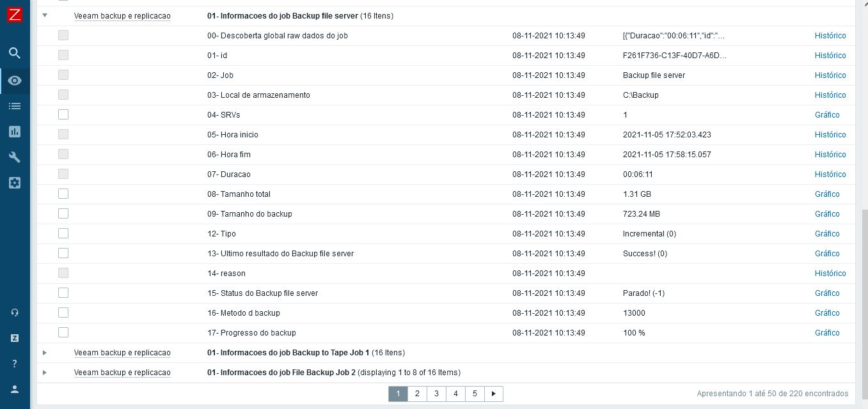Collapse the Backup file server job group
The width and height of the screenshot is (868, 409).
(45, 15)
